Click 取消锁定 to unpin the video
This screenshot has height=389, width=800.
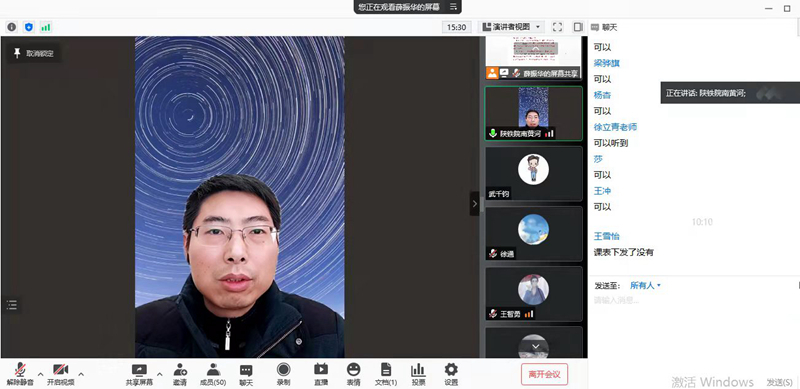[34, 53]
